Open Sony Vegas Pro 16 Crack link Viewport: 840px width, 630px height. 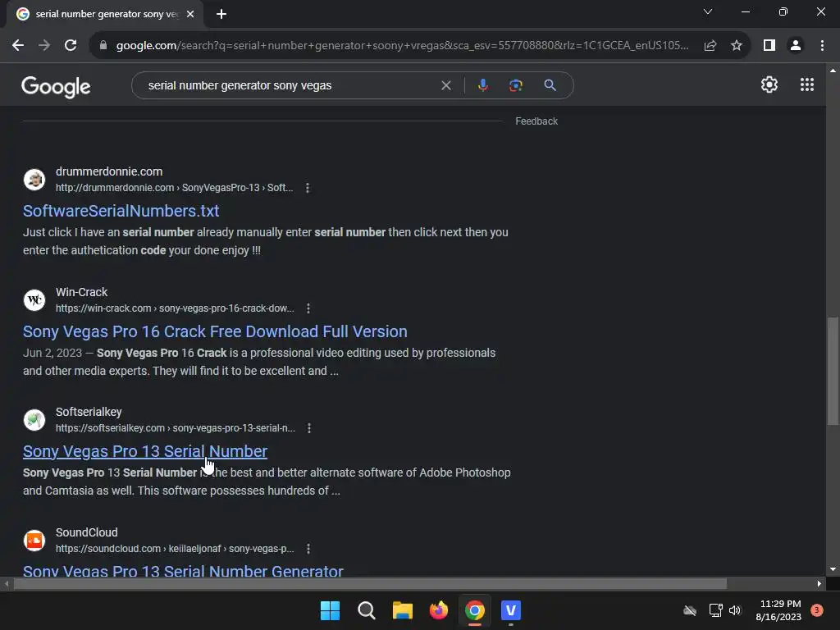(x=215, y=331)
